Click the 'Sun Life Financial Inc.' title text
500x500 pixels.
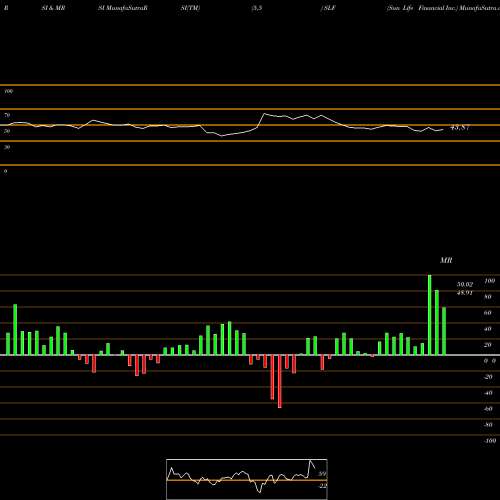422,8
